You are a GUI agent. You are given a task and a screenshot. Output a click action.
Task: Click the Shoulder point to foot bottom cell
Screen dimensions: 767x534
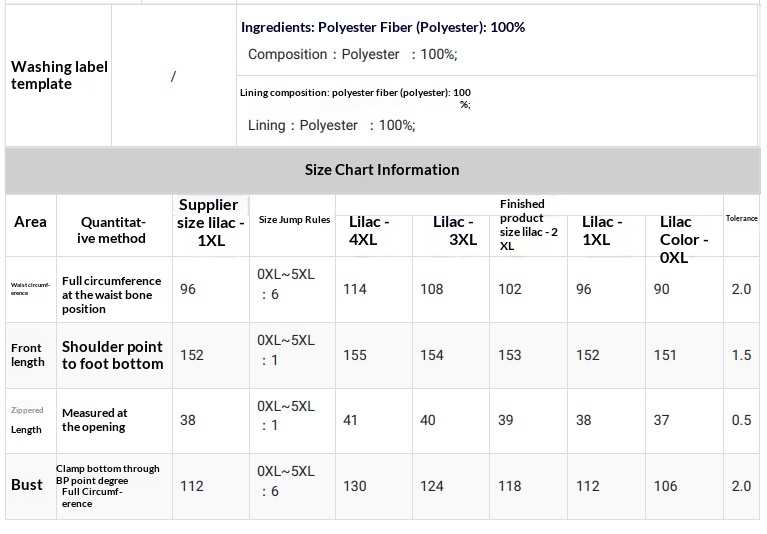coord(112,355)
